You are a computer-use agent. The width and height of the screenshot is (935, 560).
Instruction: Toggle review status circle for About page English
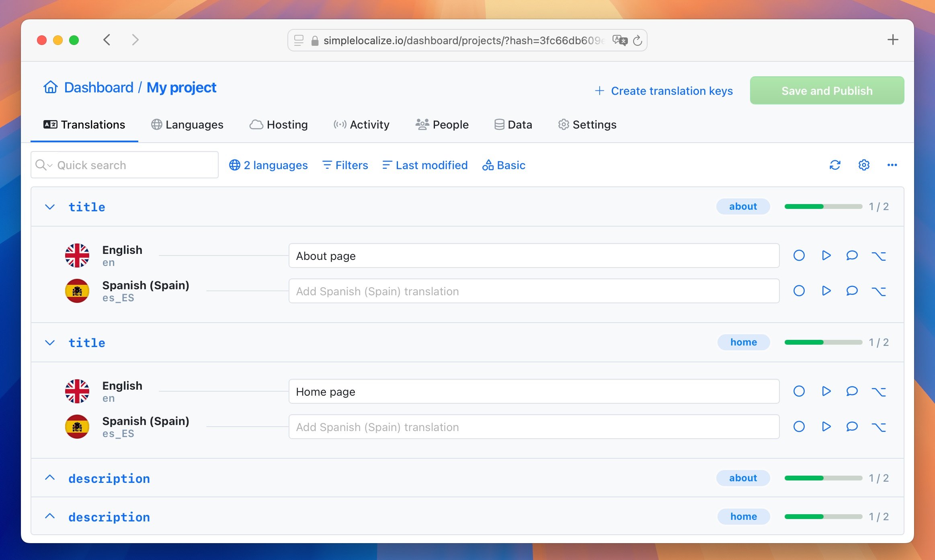[x=799, y=255]
